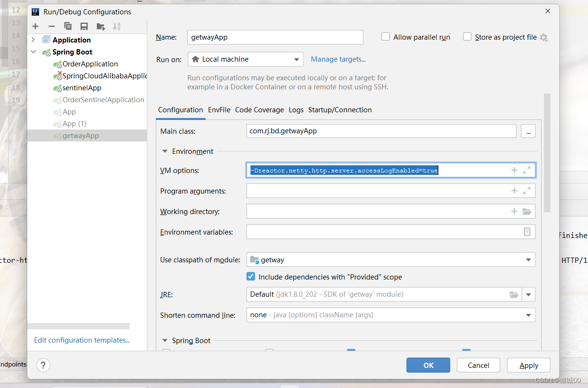
Task: Insert a macro into Working directory with plus
Action: pyautogui.click(x=514, y=211)
